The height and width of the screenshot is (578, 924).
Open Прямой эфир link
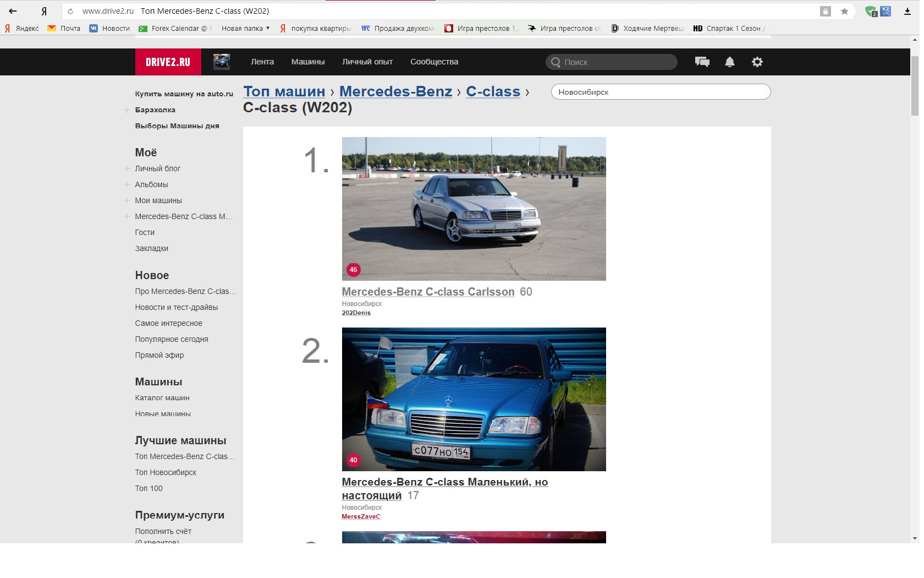(159, 355)
